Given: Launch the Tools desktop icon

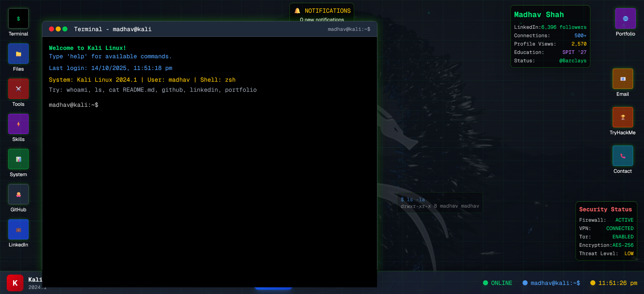Looking at the screenshot, I should 18,92.
